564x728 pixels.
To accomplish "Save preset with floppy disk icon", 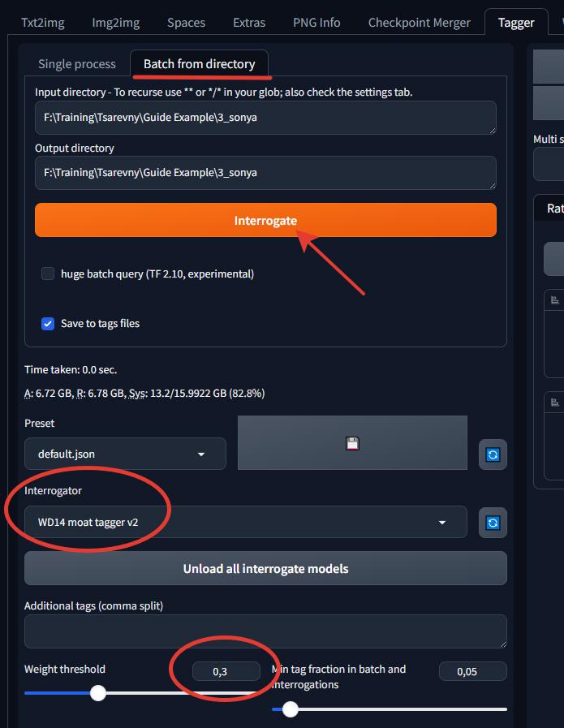I will [x=352, y=443].
